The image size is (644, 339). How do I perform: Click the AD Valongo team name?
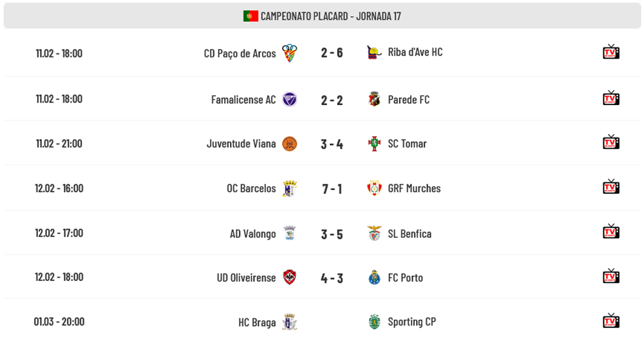coord(252,233)
